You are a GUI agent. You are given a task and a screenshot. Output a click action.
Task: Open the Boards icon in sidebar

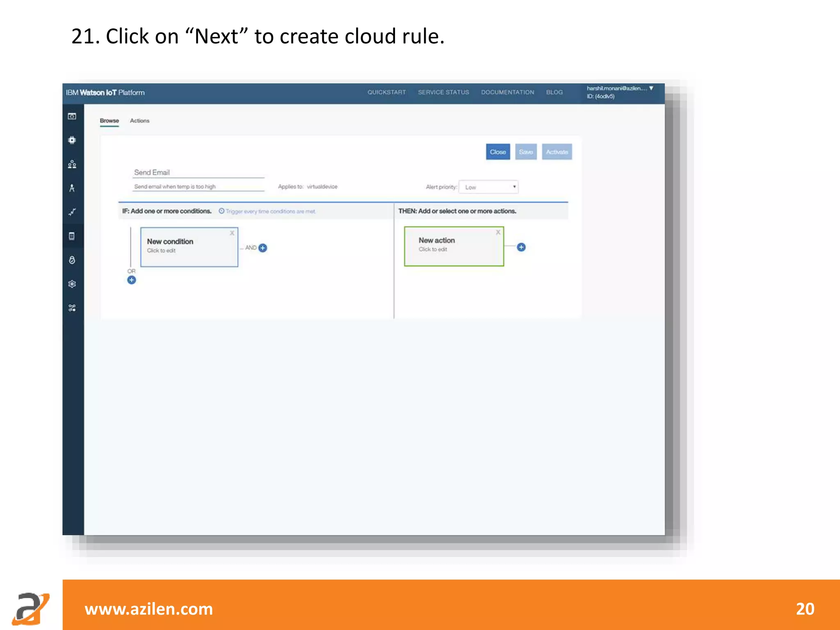72,116
